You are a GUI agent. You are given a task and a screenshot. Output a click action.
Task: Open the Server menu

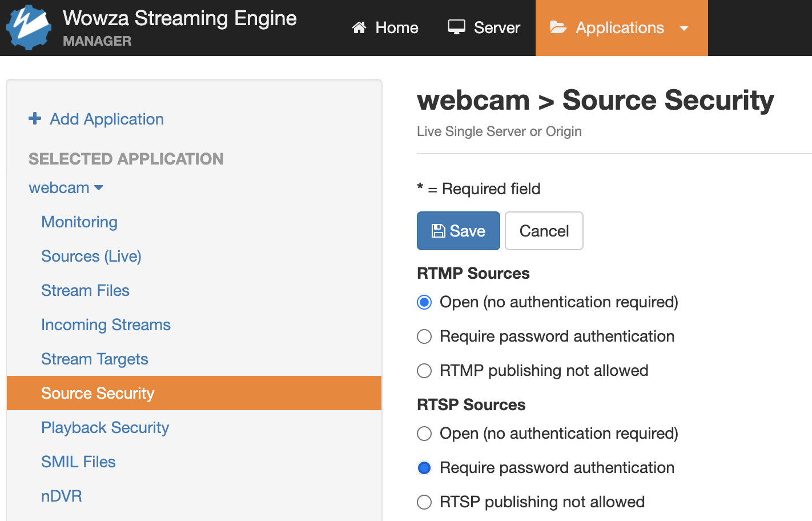click(484, 27)
